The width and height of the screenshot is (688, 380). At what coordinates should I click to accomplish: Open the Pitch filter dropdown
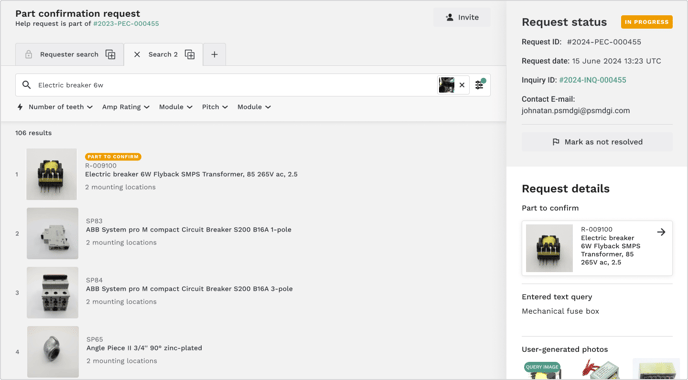(215, 107)
